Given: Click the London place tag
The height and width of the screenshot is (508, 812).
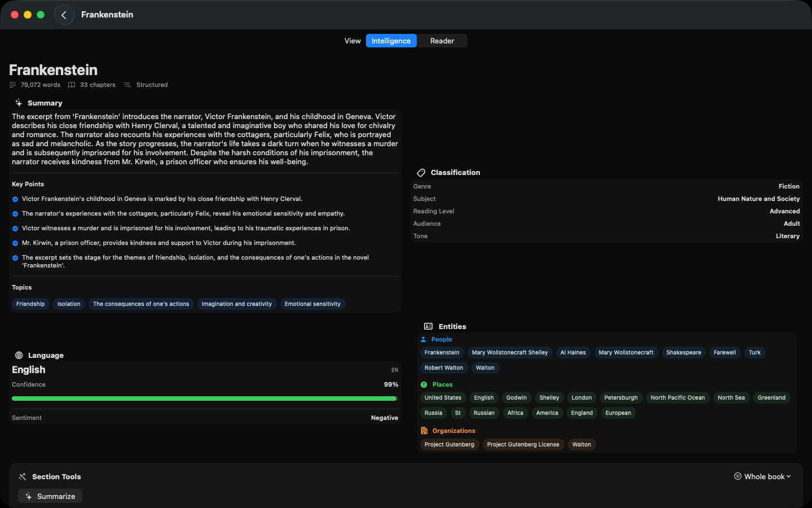Looking at the screenshot, I should 581,397.
